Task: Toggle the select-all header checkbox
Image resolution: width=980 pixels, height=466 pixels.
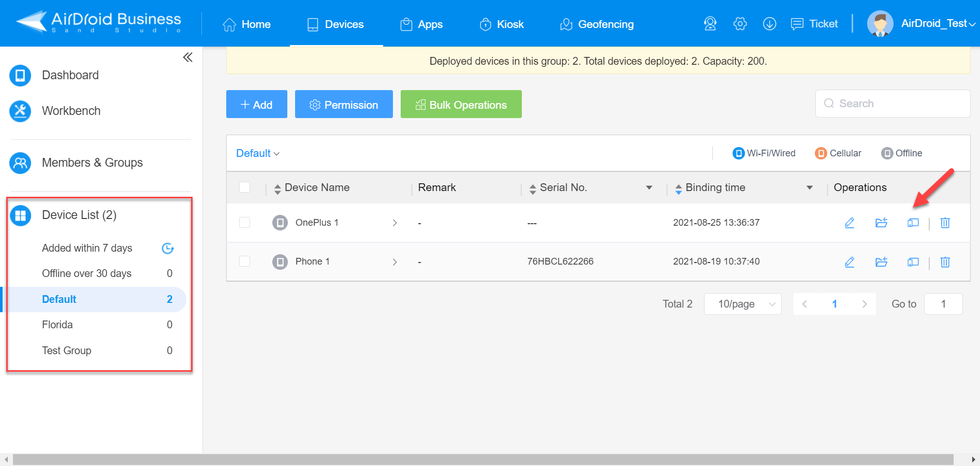Action: pos(245,187)
